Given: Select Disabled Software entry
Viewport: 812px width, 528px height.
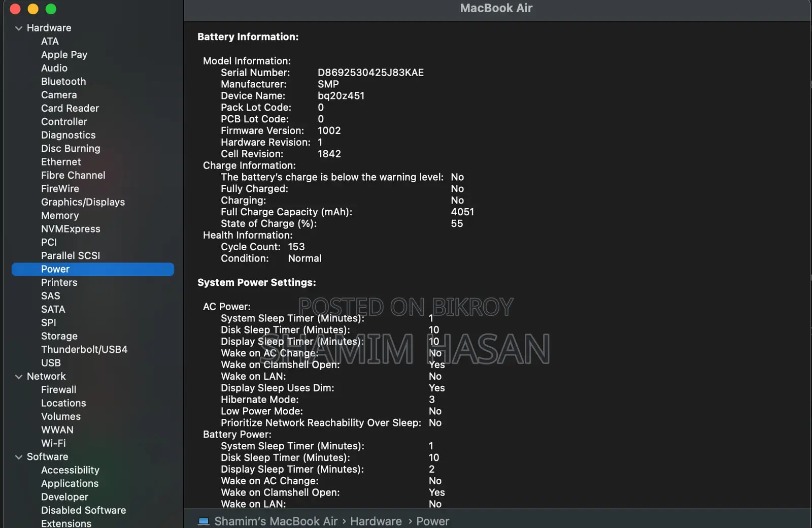Looking at the screenshot, I should pos(83,510).
